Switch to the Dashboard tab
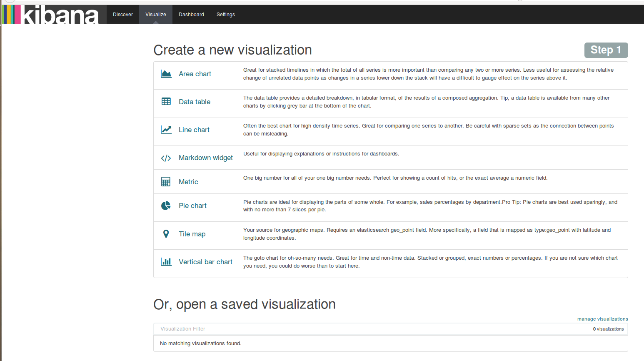644x361 pixels. 191,15
